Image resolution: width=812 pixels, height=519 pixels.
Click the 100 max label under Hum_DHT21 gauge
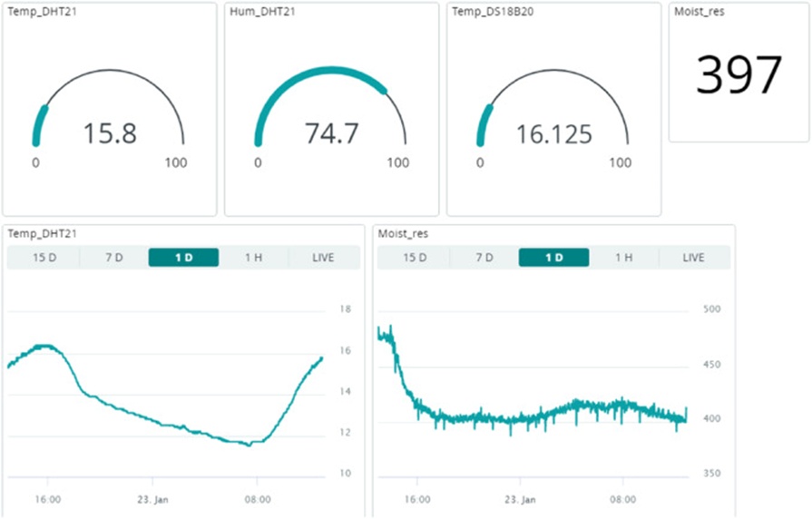point(397,162)
